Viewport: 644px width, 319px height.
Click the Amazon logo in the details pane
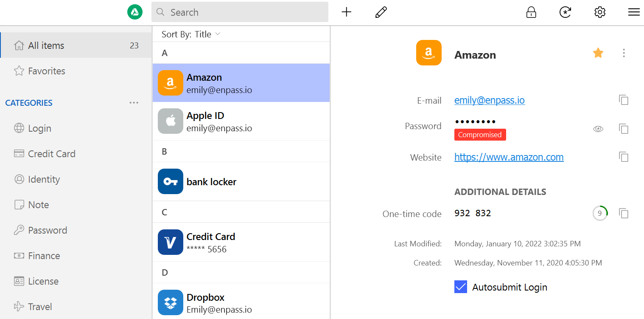pos(429,53)
